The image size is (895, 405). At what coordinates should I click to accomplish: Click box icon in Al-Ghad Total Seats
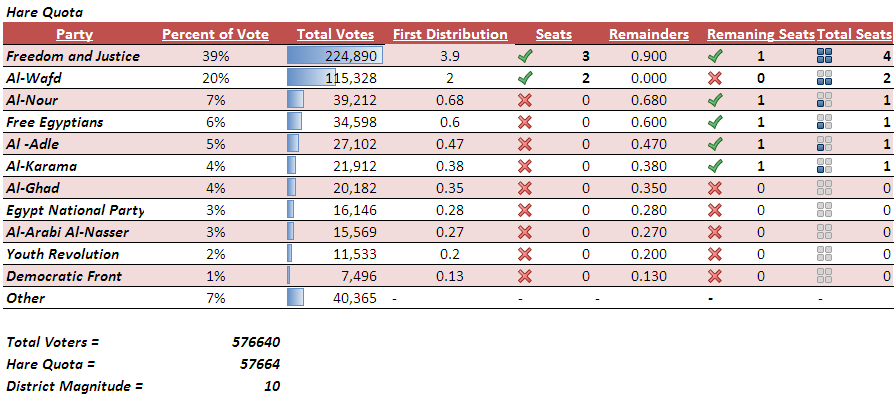(825, 188)
